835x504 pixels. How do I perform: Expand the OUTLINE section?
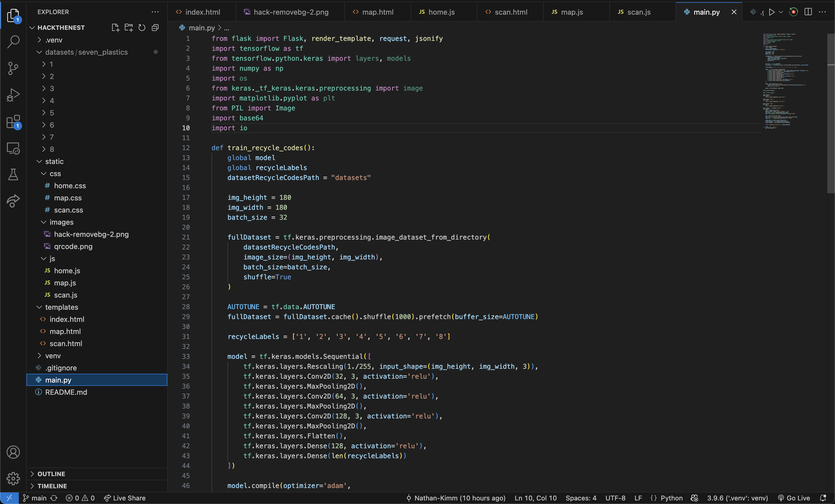[51, 474]
